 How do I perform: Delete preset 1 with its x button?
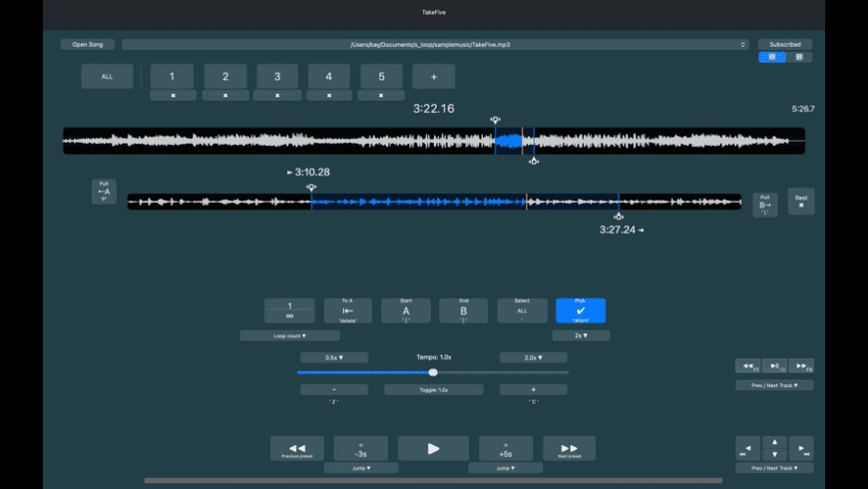click(173, 95)
